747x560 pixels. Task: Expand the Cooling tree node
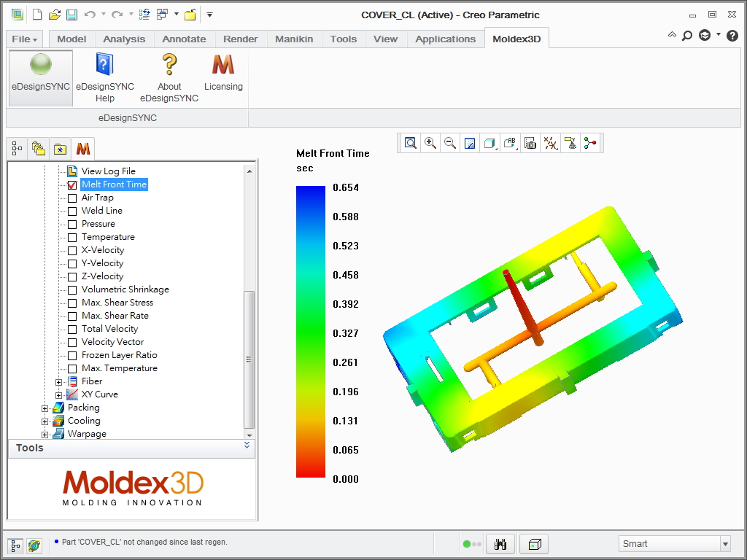(44, 421)
